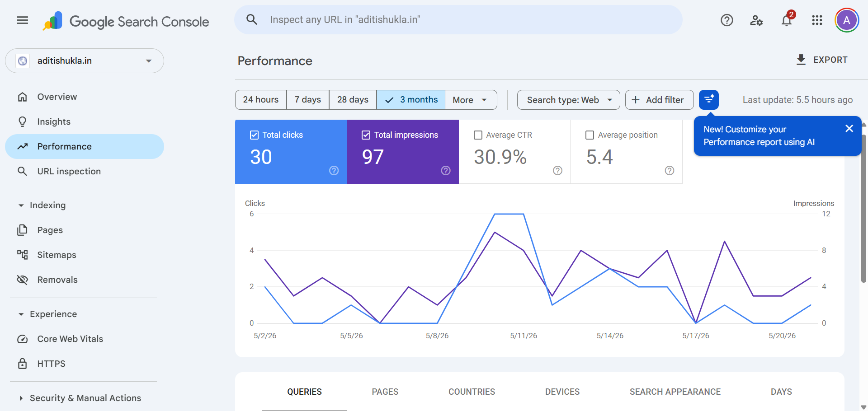Open the Search type: Web dropdown
The height and width of the screenshot is (411, 868).
click(x=569, y=100)
